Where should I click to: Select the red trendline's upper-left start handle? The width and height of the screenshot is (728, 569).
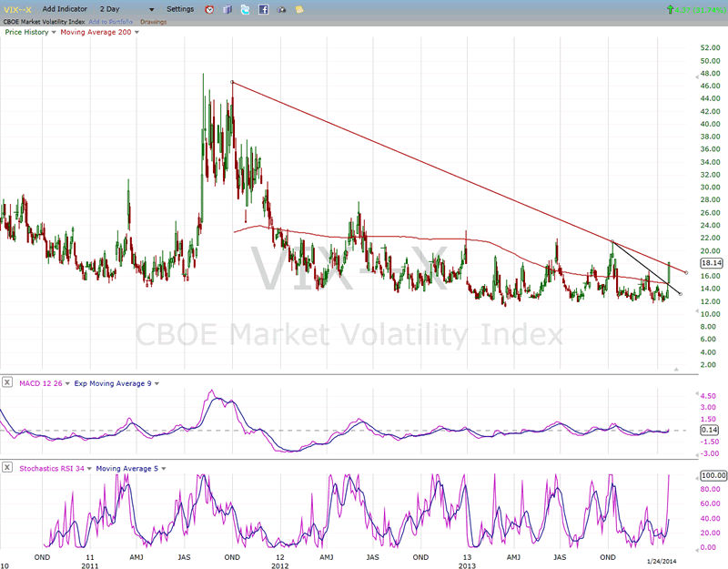[x=232, y=82]
